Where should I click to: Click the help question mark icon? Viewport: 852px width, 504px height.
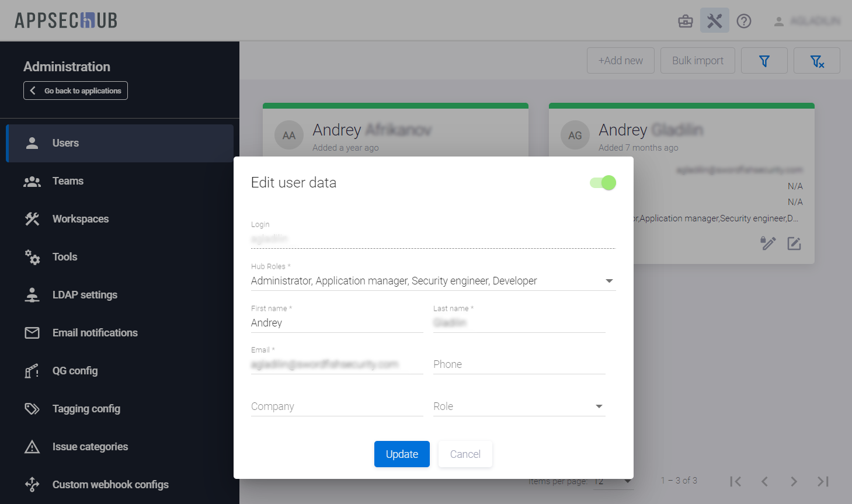coord(743,22)
